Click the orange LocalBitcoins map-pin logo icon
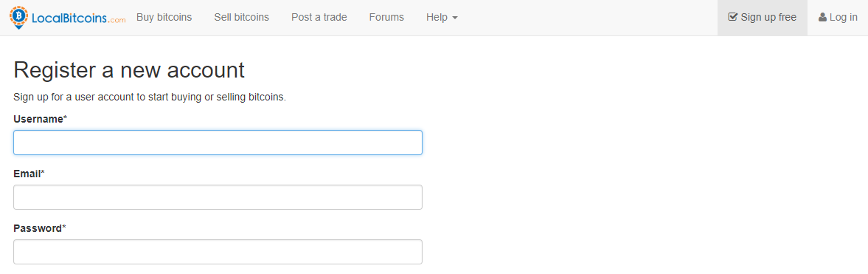Screen dimensions: 868x274 (x=19, y=18)
